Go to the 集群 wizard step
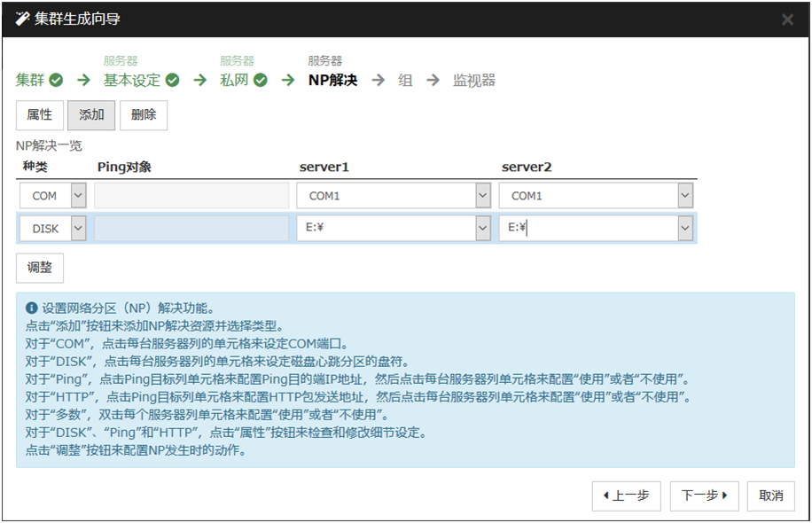The width and height of the screenshot is (812, 523). pos(29,81)
